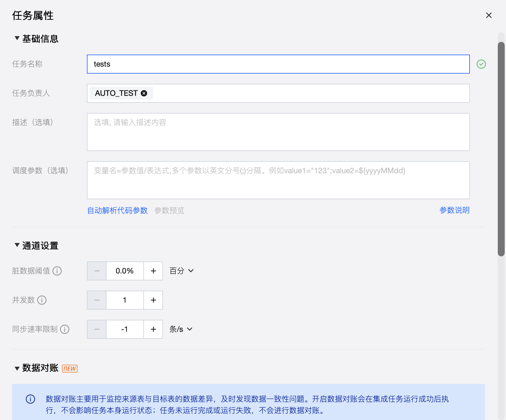The height and width of the screenshot is (420, 506).
Task: Collapse the 基础信息 section
Action: tap(17, 38)
